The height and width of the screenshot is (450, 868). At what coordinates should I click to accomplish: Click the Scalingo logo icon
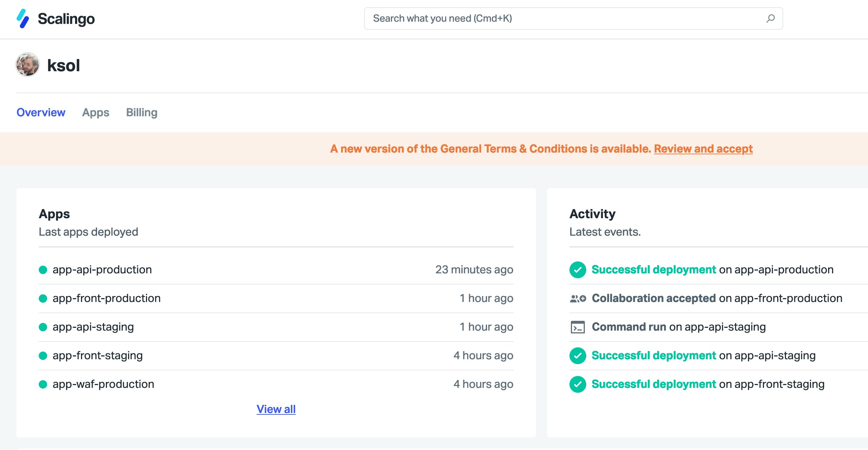[23, 19]
